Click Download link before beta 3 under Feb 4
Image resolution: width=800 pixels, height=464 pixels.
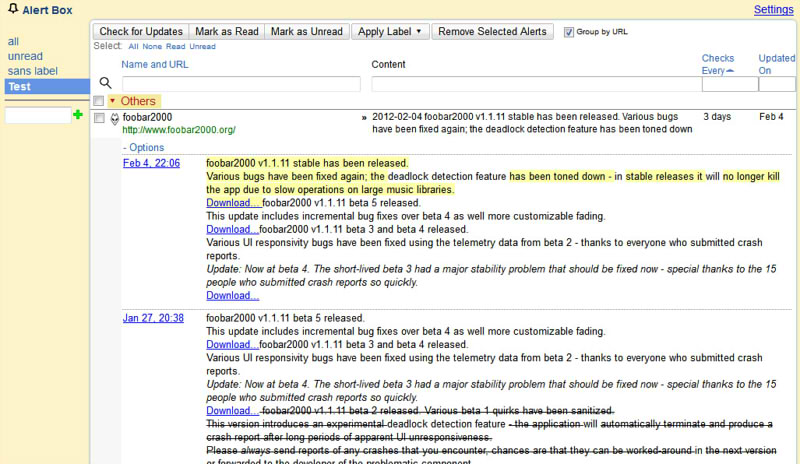tap(232, 229)
